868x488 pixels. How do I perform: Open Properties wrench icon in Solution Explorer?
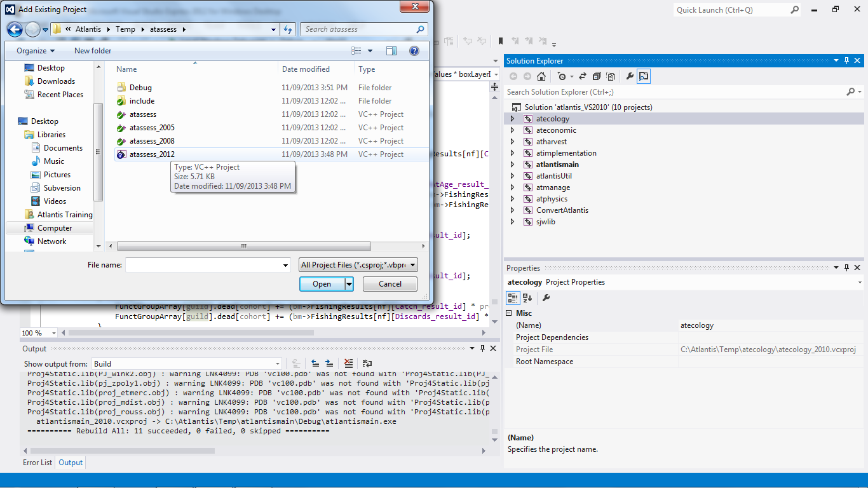(x=630, y=76)
